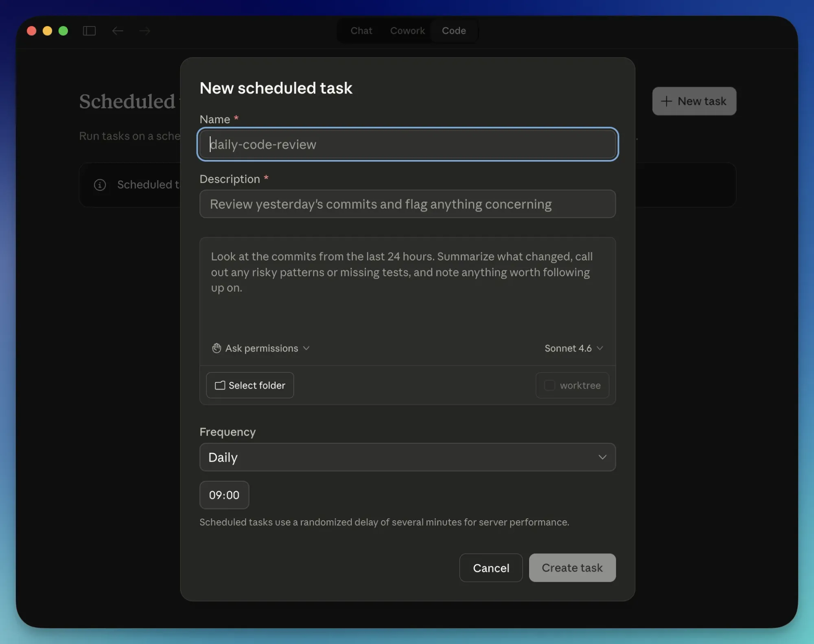Open the Daily frequency dropdown
The height and width of the screenshot is (644, 814).
(407, 457)
